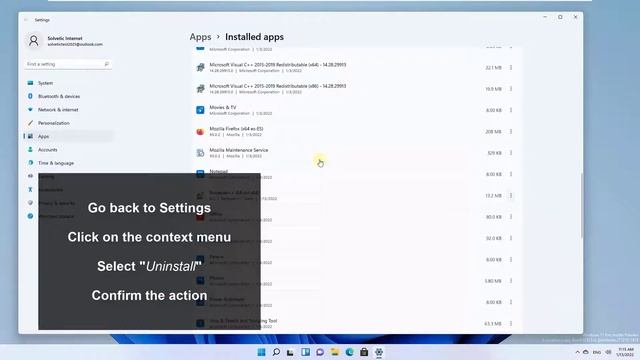The width and height of the screenshot is (640, 360).
Task: Show hidden system tray icons
Action: tap(577, 352)
